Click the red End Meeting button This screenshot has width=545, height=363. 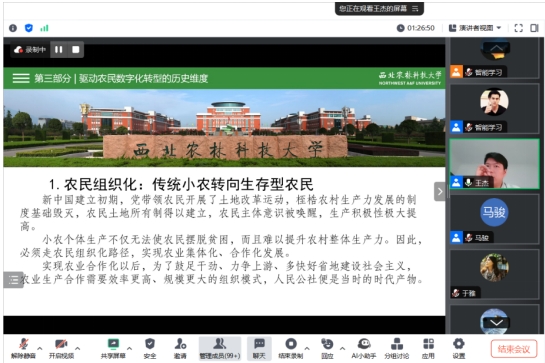click(514, 349)
